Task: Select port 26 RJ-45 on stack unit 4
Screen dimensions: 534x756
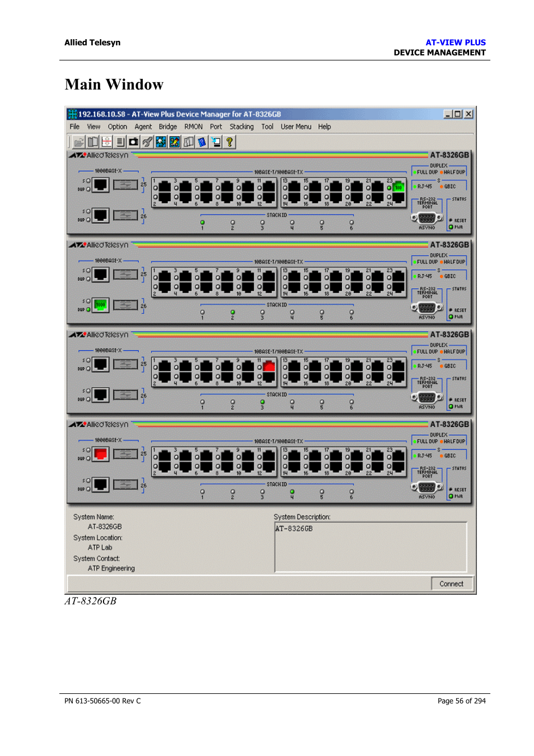Action: tap(100, 485)
